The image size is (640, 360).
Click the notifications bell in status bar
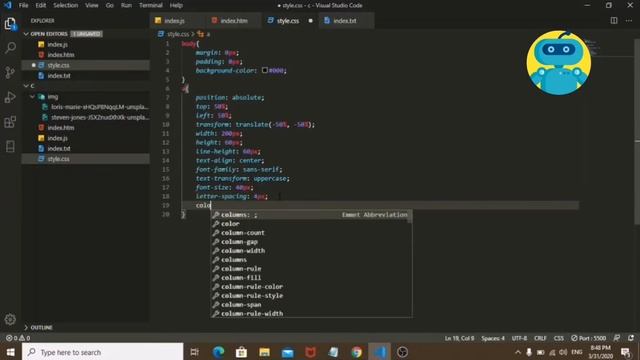tap(631, 338)
